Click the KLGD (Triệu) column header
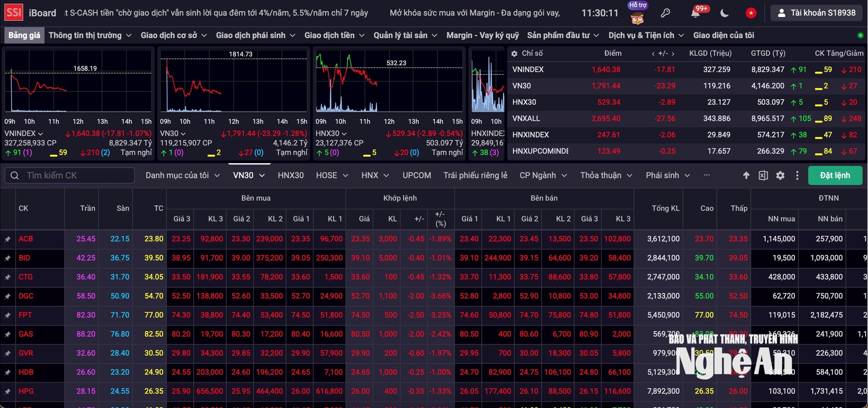This screenshot has width=868, height=408. pos(710,54)
